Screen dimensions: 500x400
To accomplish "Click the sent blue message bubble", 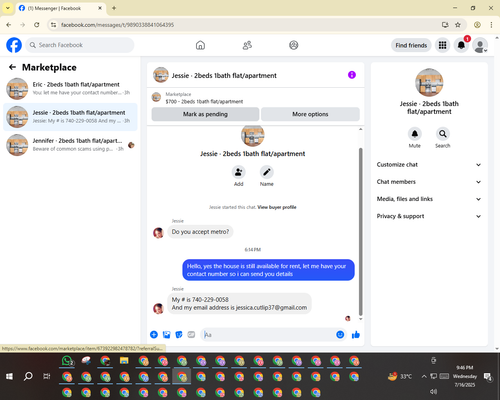I will click(x=268, y=270).
